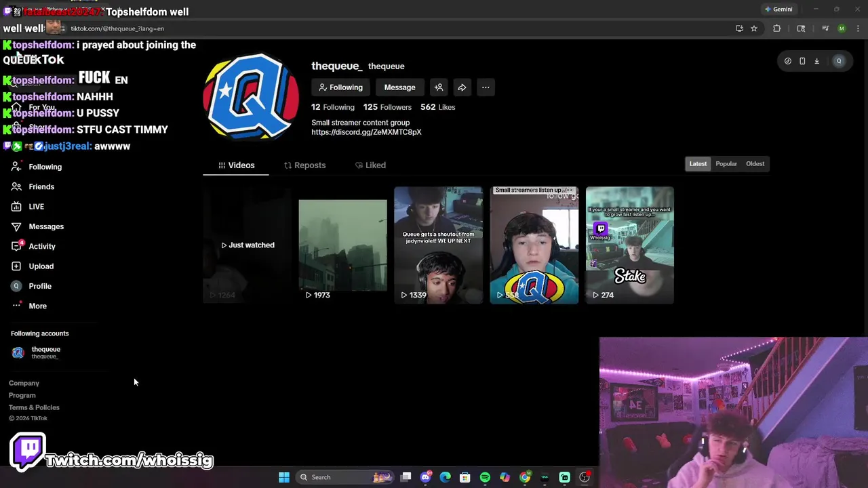Click the Windows taskbar Search box

coord(346,477)
